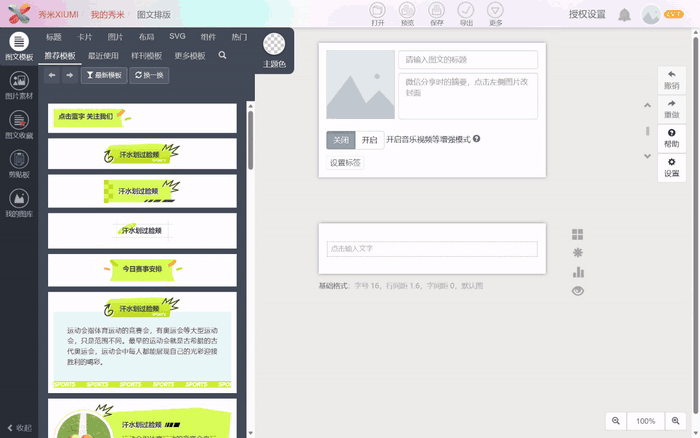Go back with left arrow button
This screenshot has width=700, height=438.
[52, 75]
